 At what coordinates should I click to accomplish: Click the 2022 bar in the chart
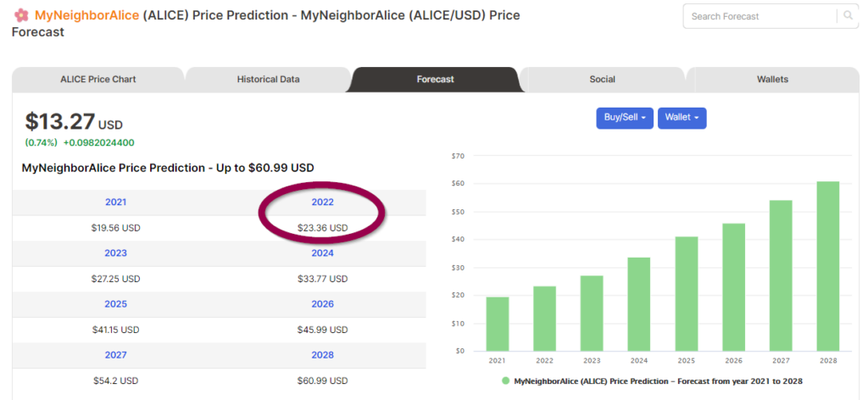tap(545, 319)
